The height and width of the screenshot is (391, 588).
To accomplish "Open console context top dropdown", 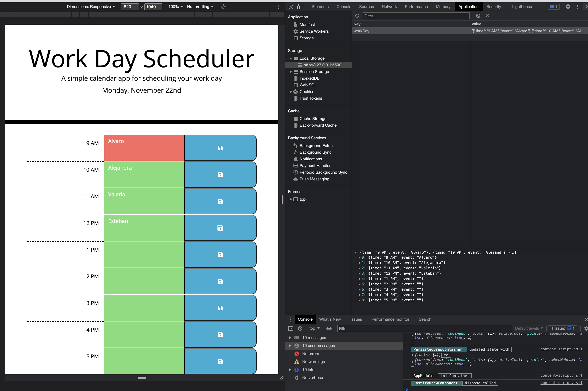I will [x=314, y=328].
